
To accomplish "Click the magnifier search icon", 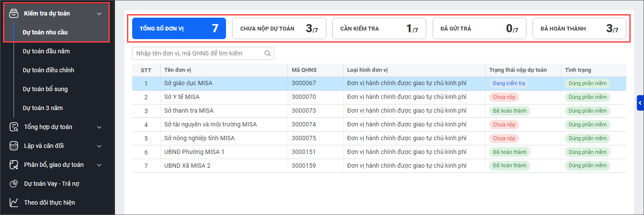I will (267, 53).
